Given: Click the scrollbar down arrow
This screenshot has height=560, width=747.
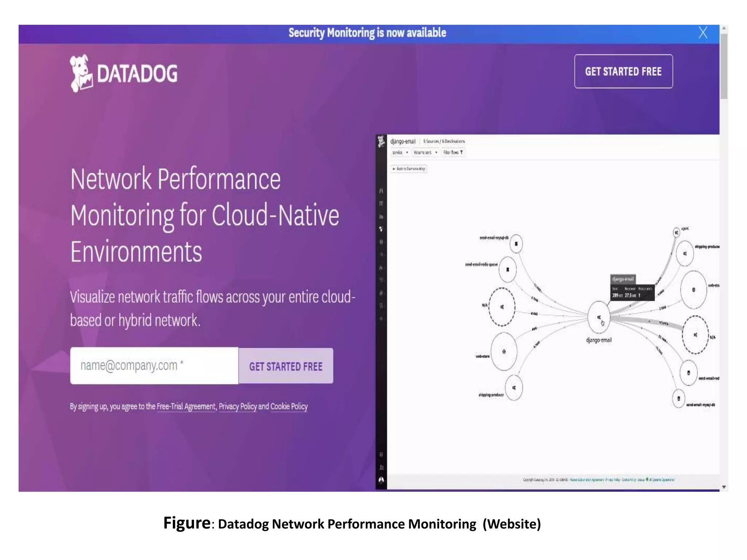Looking at the screenshot, I should pyautogui.click(x=724, y=487).
